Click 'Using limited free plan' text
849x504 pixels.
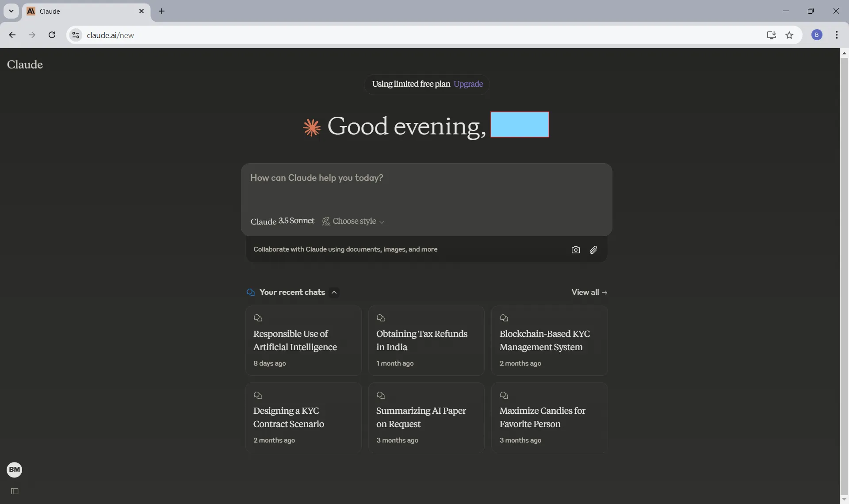[411, 84]
